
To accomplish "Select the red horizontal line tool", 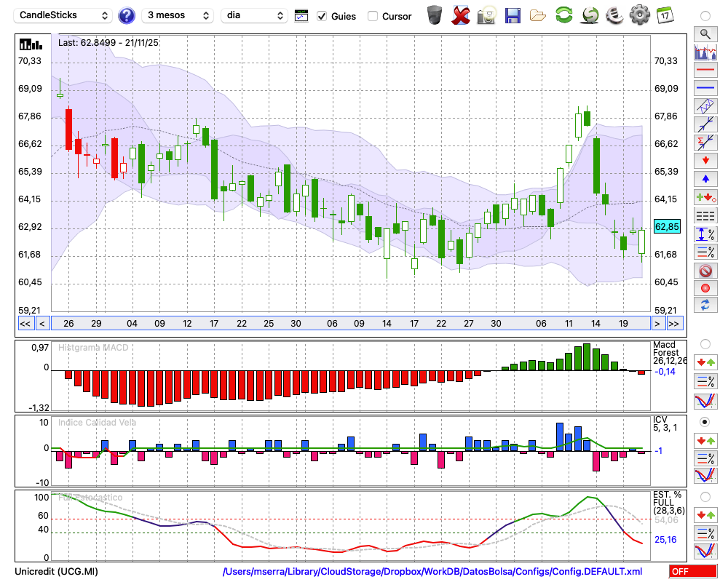I will pyautogui.click(x=705, y=71).
